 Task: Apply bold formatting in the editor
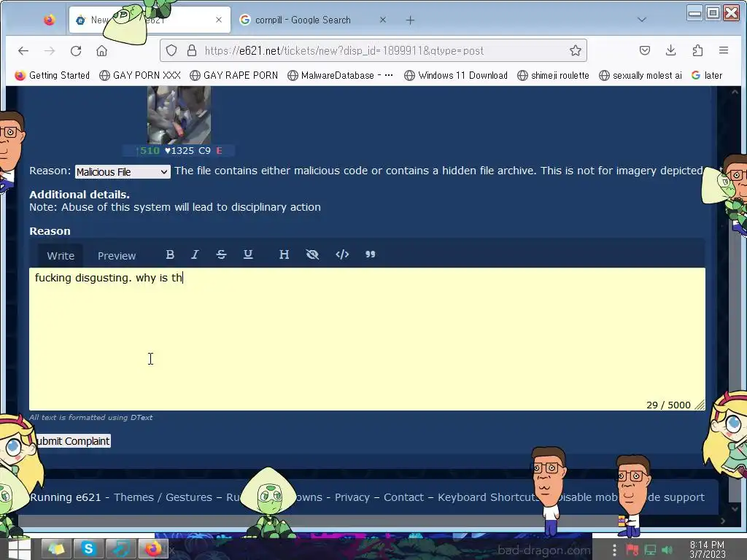pos(169,254)
